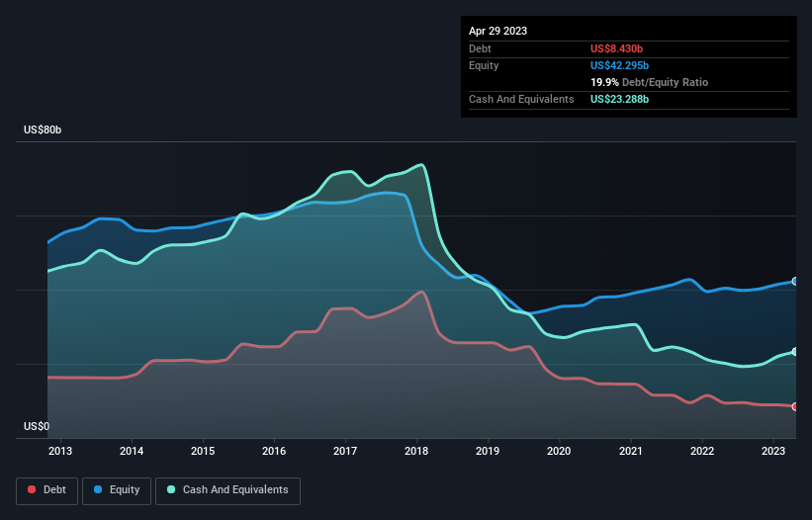The width and height of the screenshot is (812, 520).
Task: Select the 2020 x-axis label
Action: tap(559, 451)
